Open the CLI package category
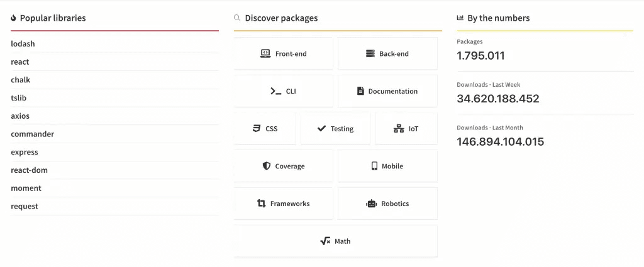644x267 pixels. pos(284,91)
